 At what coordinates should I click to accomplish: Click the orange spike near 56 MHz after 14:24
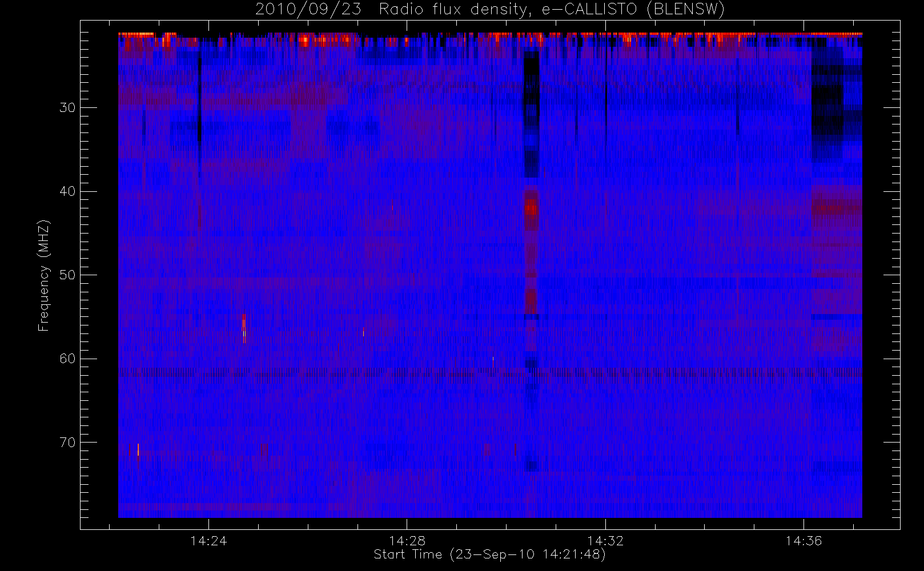pos(244,328)
